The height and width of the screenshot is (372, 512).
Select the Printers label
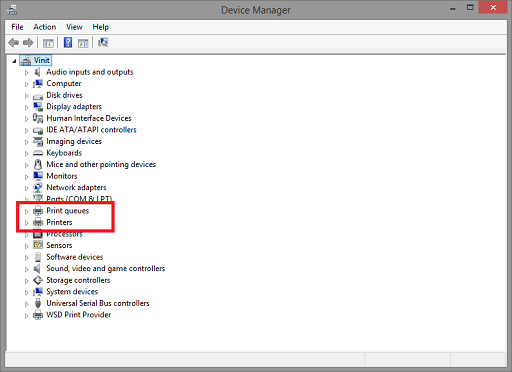(x=59, y=222)
